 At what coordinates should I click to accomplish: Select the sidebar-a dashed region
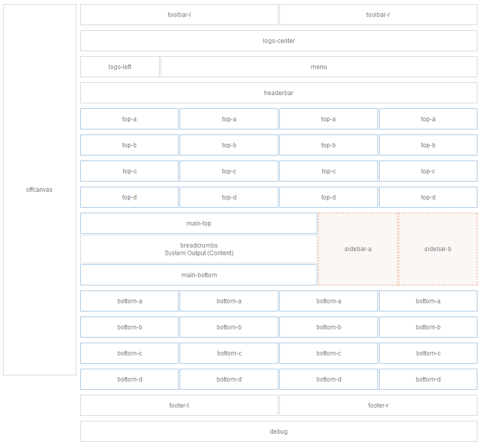point(358,249)
